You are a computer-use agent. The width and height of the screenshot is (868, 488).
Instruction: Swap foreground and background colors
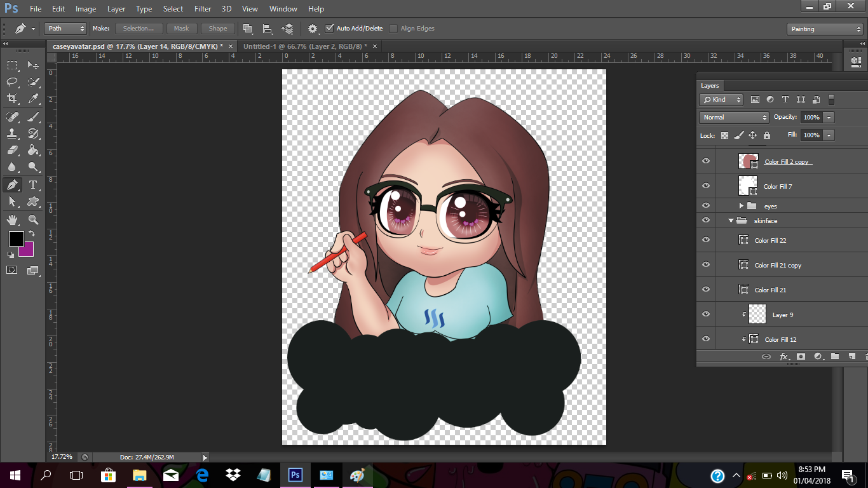tap(32, 234)
